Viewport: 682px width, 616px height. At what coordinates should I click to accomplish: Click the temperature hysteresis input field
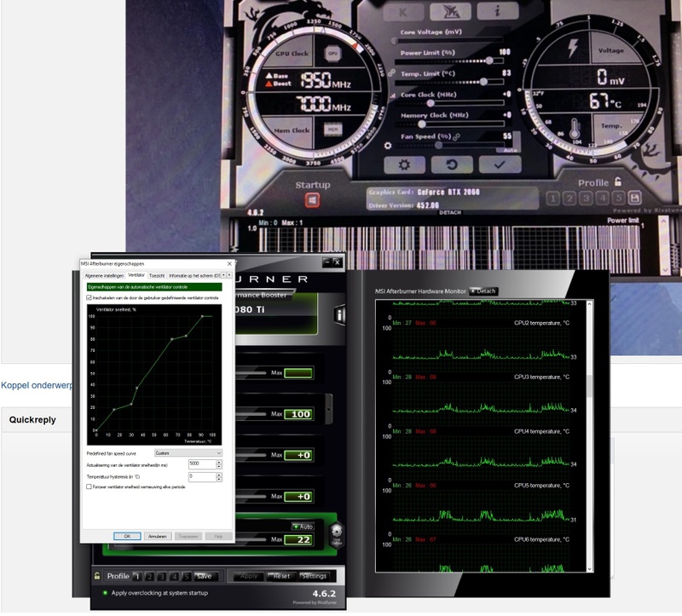point(202,477)
